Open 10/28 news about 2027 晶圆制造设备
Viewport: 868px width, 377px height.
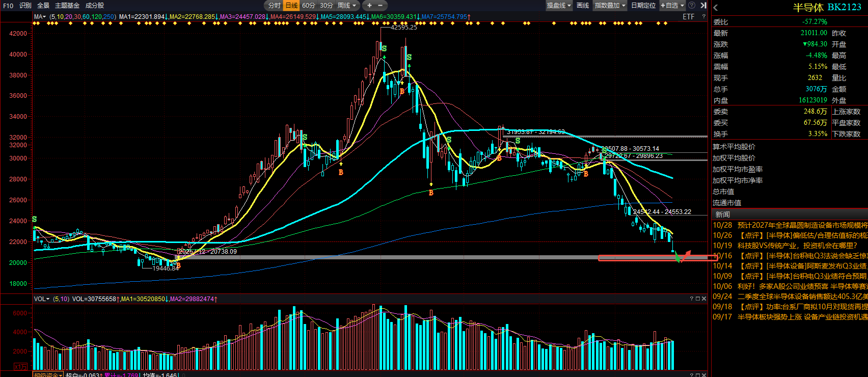pos(790,225)
